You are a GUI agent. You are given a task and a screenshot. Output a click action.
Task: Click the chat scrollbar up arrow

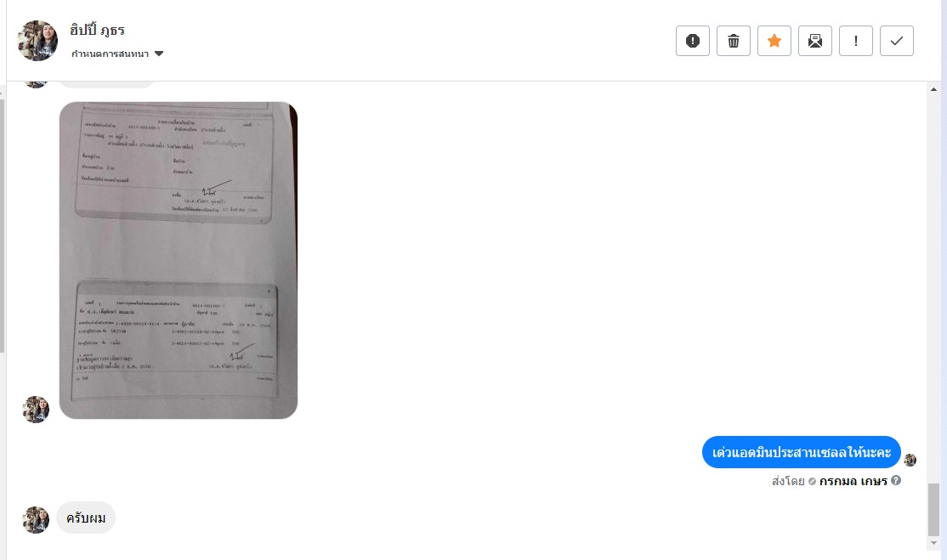(x=933, y=89)
